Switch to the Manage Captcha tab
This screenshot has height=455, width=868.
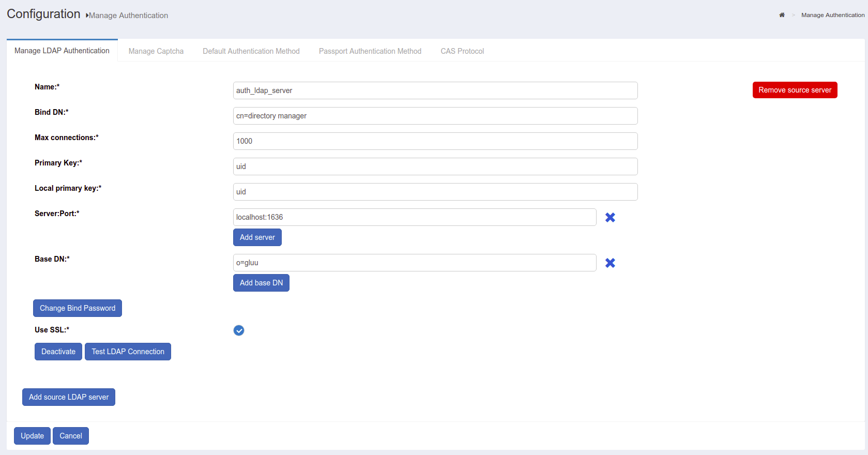156,51
